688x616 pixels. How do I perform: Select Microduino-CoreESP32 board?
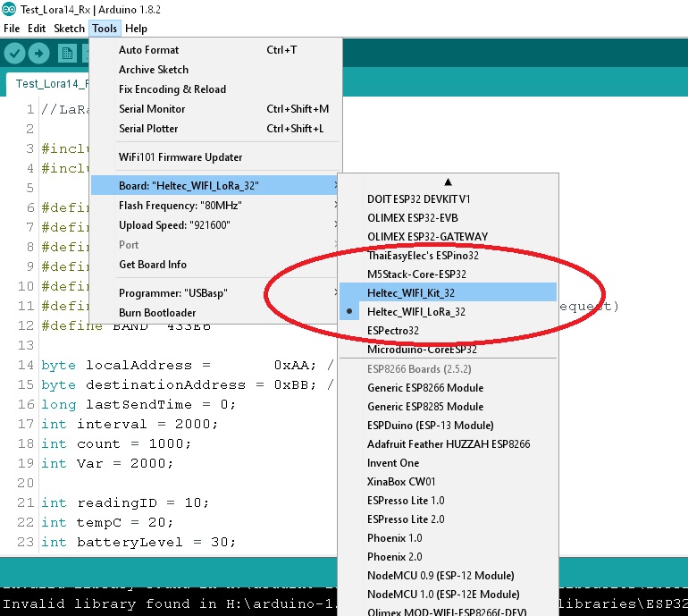(x=448, y=350)
